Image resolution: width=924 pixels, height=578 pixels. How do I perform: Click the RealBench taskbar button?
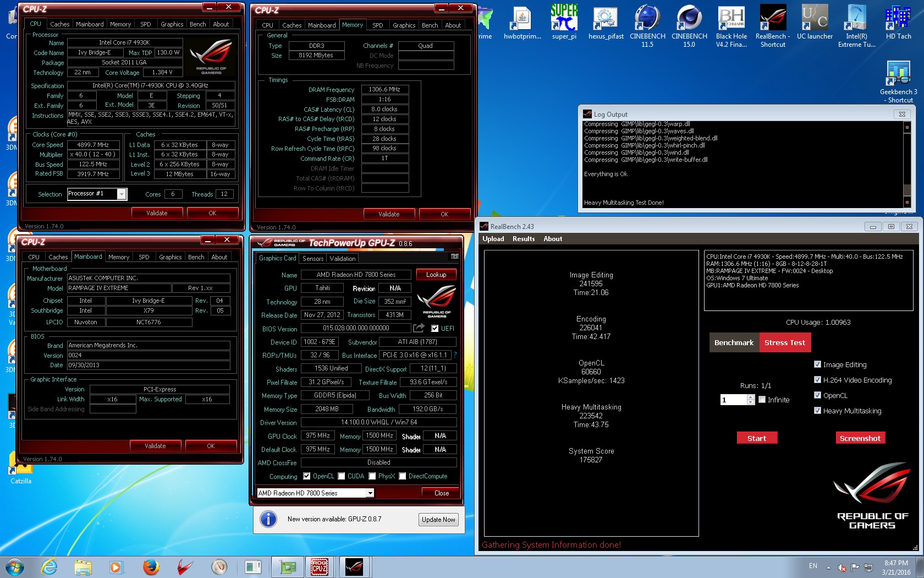(x=354, y=567)
